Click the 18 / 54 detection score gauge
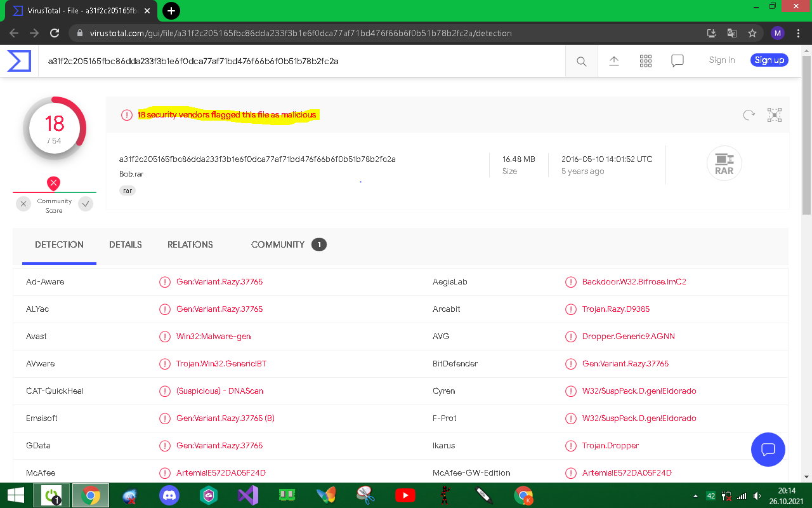Screen dimensions: 812x508 click(55, 128)
